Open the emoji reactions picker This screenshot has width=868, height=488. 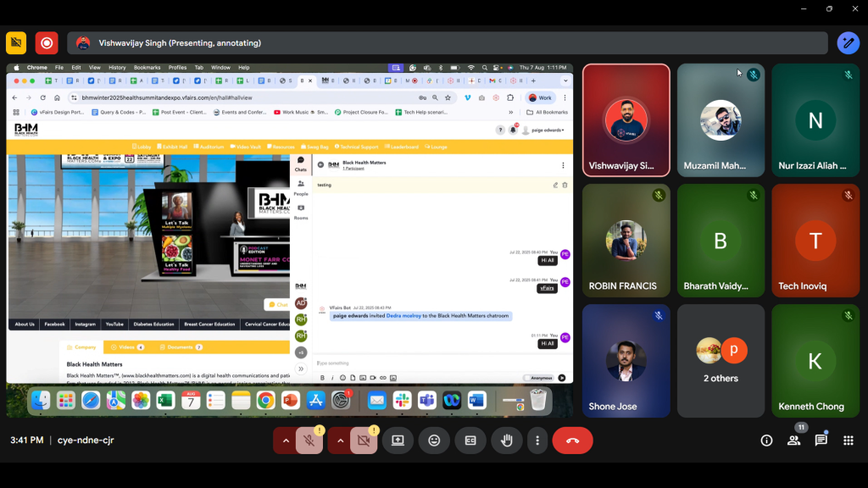(x=434, y=441)
